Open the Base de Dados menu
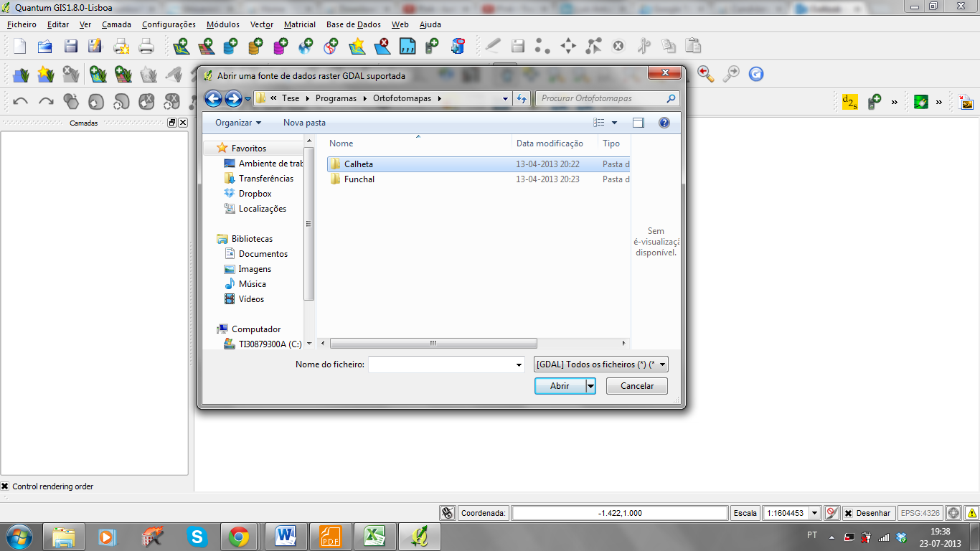This screenshot has width=980, height=551. tap(354, 24)
